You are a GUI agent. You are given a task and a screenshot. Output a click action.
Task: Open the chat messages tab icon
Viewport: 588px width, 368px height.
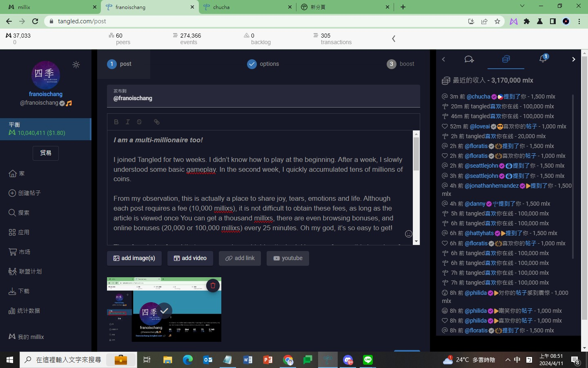[469, 59]
